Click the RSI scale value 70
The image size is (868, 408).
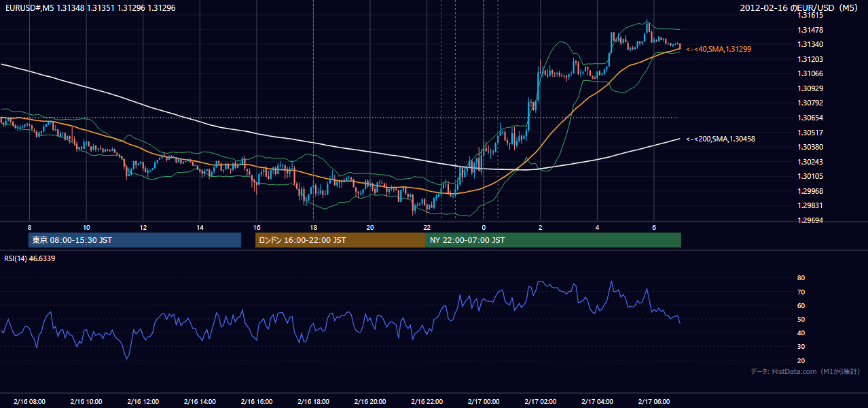click(x=801, y=292)
